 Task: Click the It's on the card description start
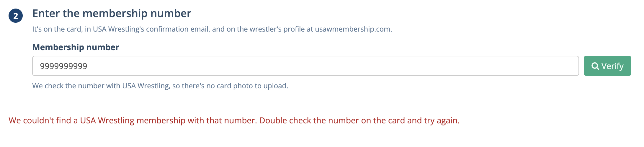click(x=57, y=29)
